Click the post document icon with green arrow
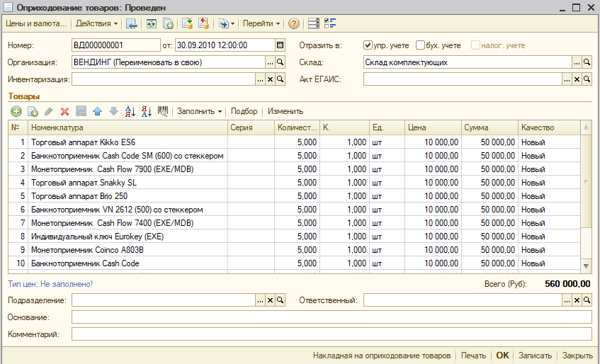600x364 pixels. [x=187, y=23]
